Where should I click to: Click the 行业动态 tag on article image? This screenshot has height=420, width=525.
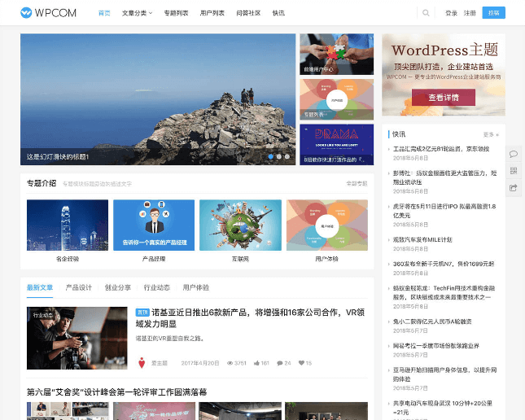43,315
